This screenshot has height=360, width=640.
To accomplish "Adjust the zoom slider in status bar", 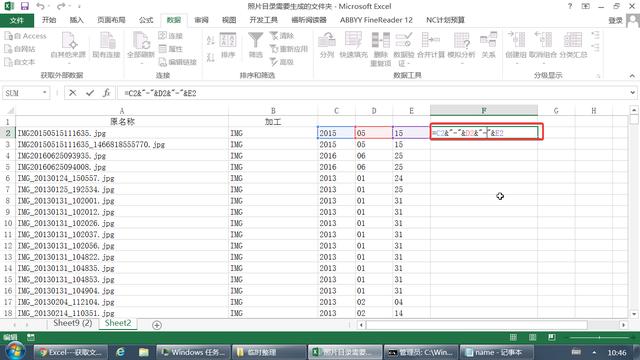I will tap(599, 338).
